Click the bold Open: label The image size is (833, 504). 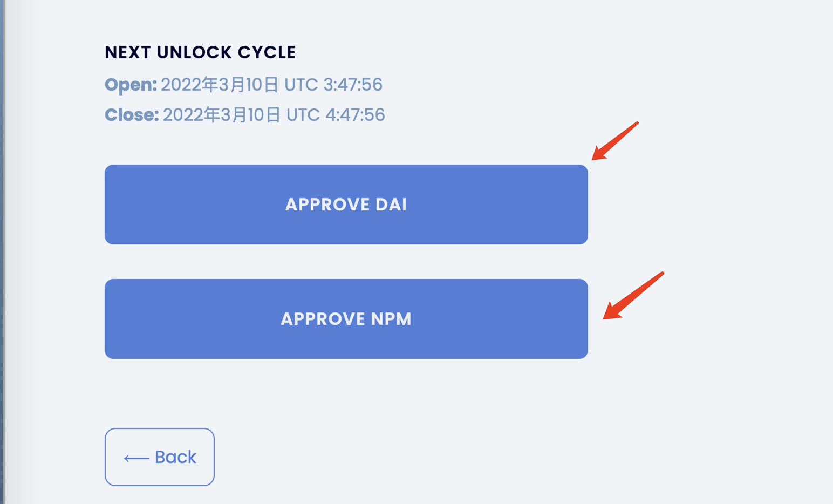click(x=131, y=85)
